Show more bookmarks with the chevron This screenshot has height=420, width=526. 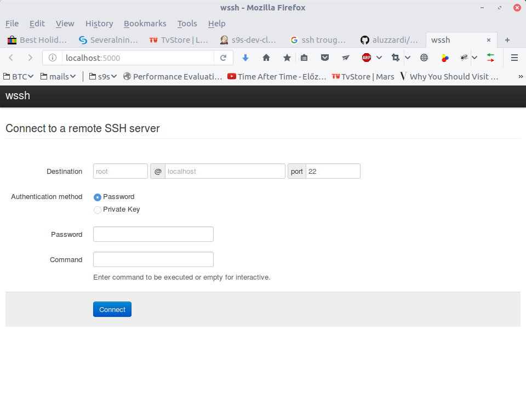[521, 77]
